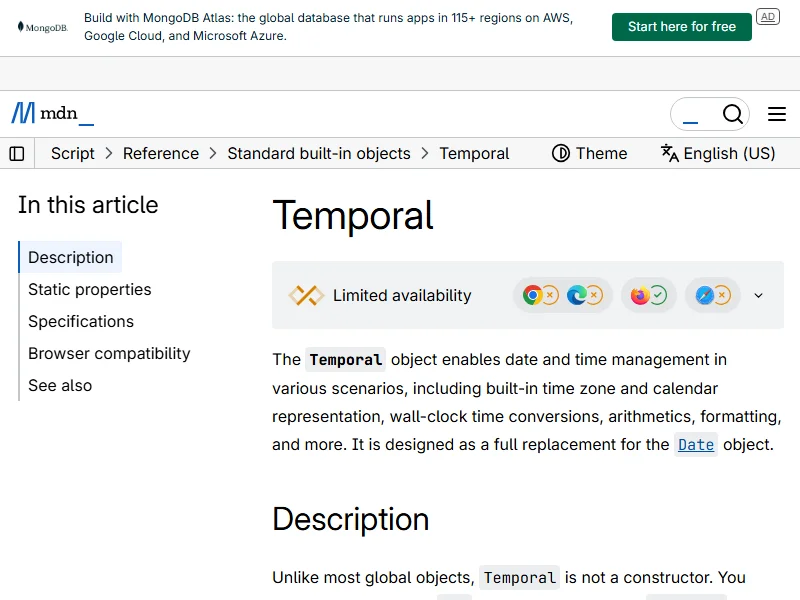
Task: Click the Firefox compatibility icon
Action: tap(640, 295)
